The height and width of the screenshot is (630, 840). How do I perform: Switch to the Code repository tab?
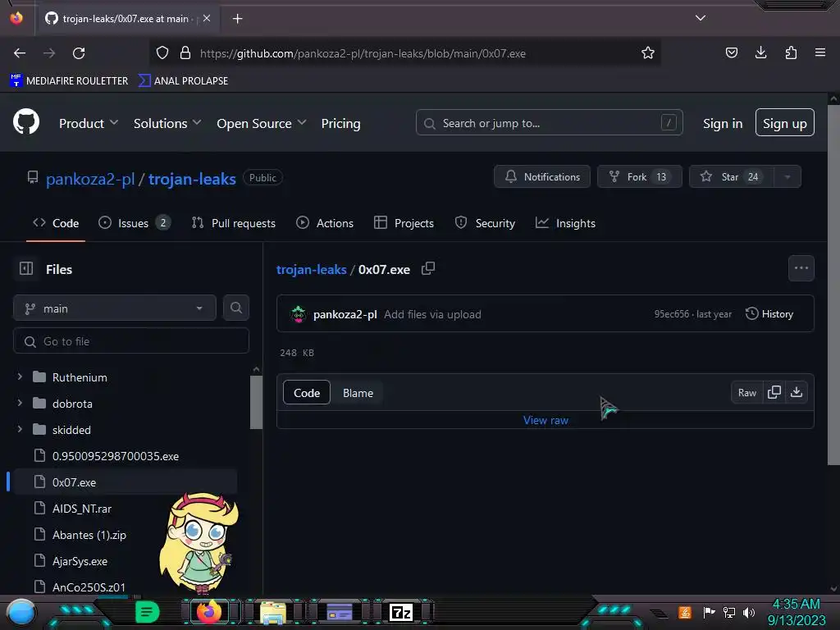(56, 223)
